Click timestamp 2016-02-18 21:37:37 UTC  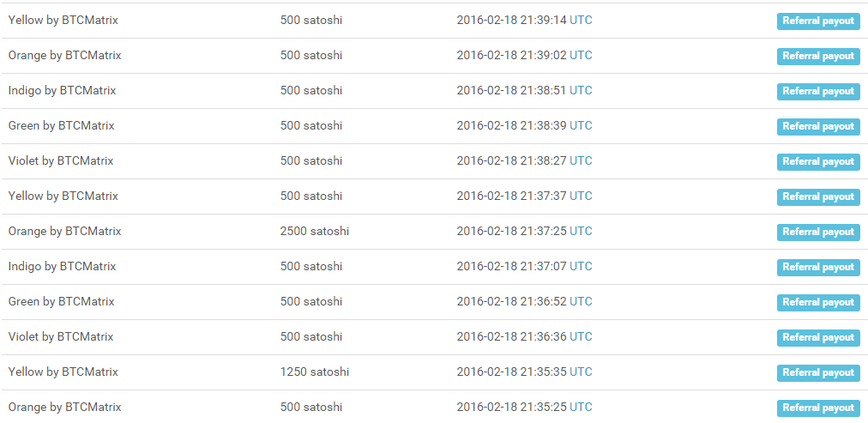[x=524, y=196]
